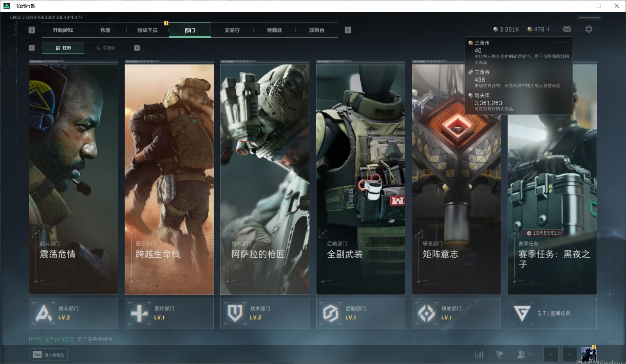Open the mail envelope icon

(x=567, y=29)
